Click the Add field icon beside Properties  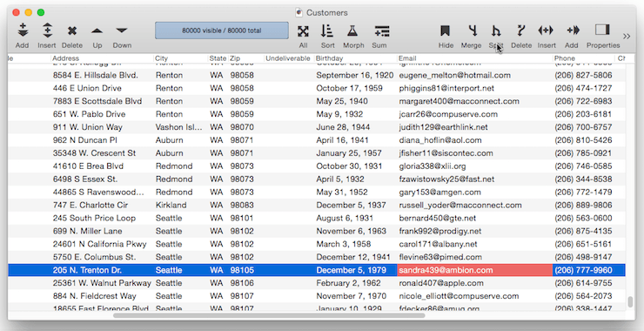click(573, 30)
